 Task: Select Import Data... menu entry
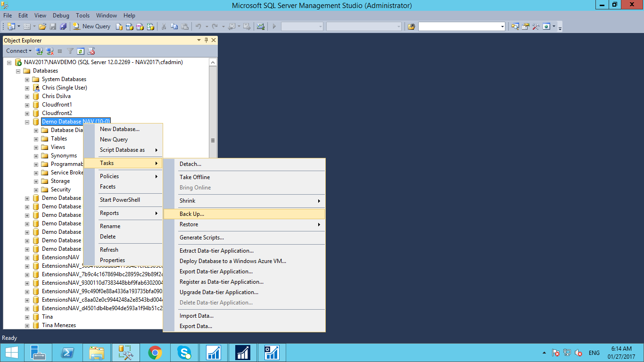[244, 316]
